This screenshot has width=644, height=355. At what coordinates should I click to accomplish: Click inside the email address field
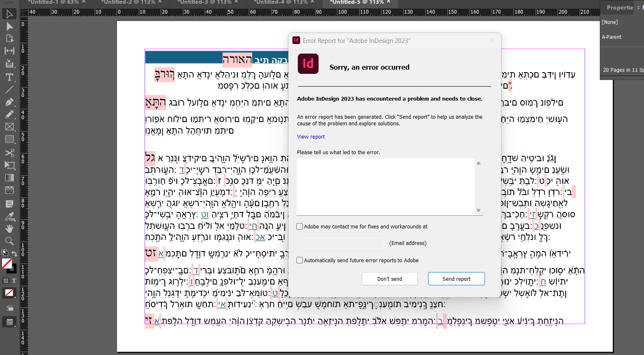(x=342, y=243)
